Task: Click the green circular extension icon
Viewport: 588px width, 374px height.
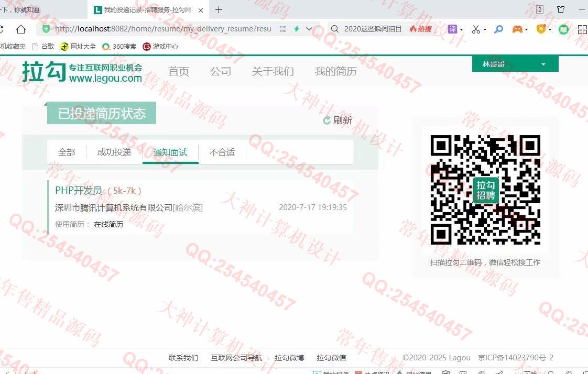Action: tap(563, 29)
